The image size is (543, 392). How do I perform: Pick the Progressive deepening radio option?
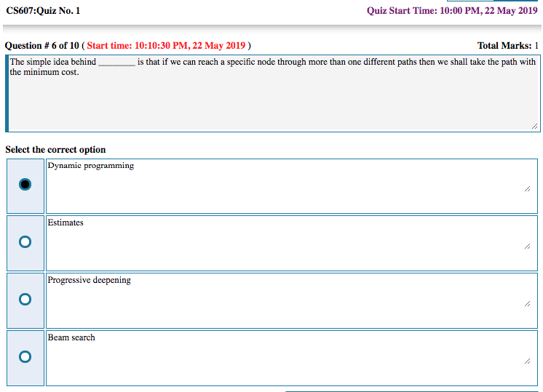pos(25,299)
